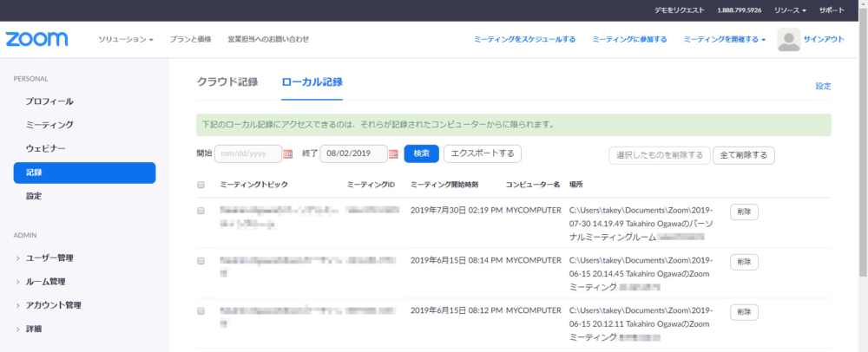Open the ミーティングを開催する dropdown
868x352 pixels.
click(724, 39)
